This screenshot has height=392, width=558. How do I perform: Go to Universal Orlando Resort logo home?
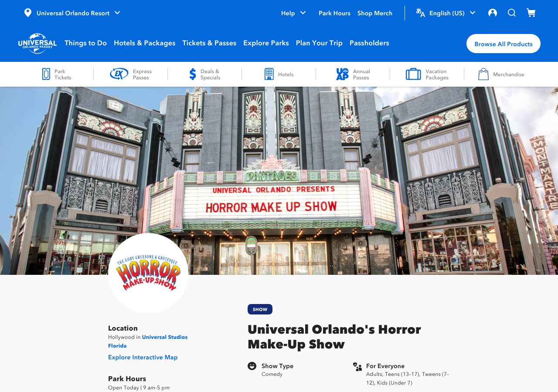(37, 43)
